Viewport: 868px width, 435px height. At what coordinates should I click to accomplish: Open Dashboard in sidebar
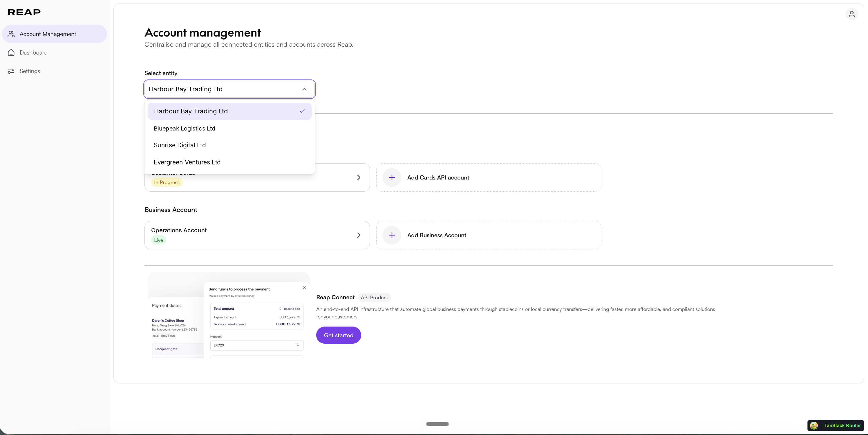coord(55,52)
